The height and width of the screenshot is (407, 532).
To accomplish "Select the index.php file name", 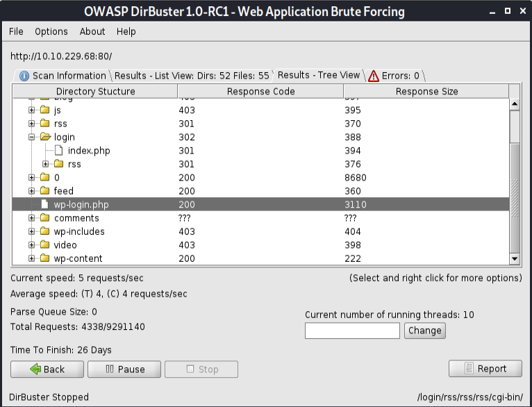I will pos(89,151).
